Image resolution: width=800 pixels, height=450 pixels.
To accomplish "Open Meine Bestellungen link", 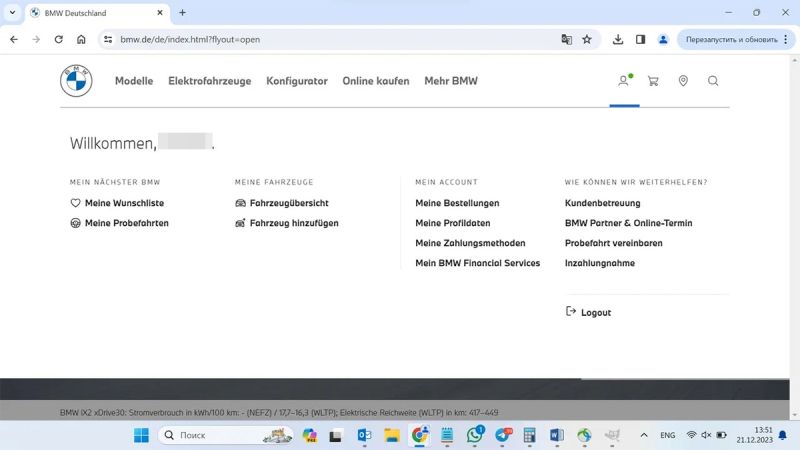I will pyautogui.click(x=457, y=203).
